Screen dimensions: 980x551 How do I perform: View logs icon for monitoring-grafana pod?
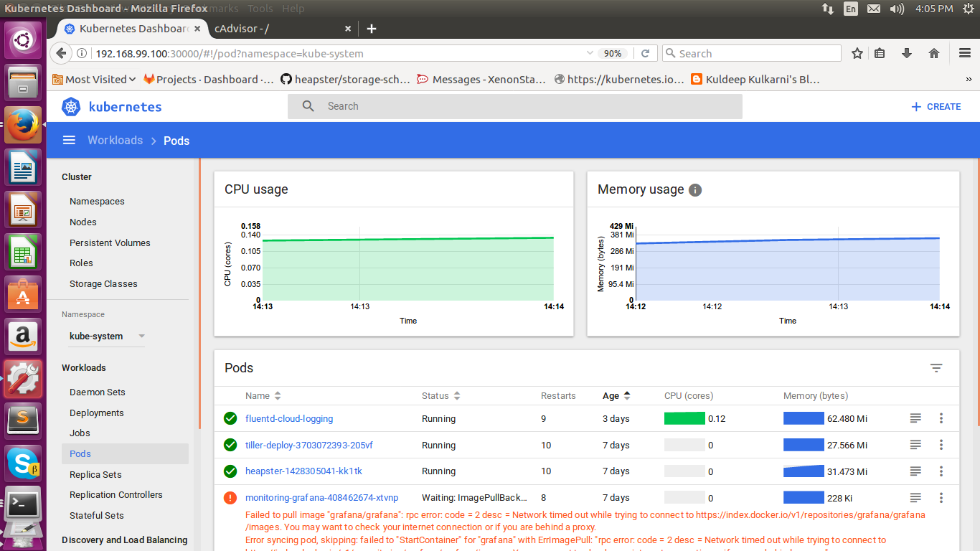[915, 497]
